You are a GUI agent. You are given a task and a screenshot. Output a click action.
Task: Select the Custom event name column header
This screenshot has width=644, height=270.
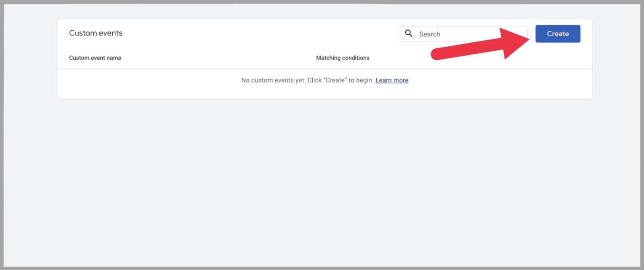tap(95, 58)
